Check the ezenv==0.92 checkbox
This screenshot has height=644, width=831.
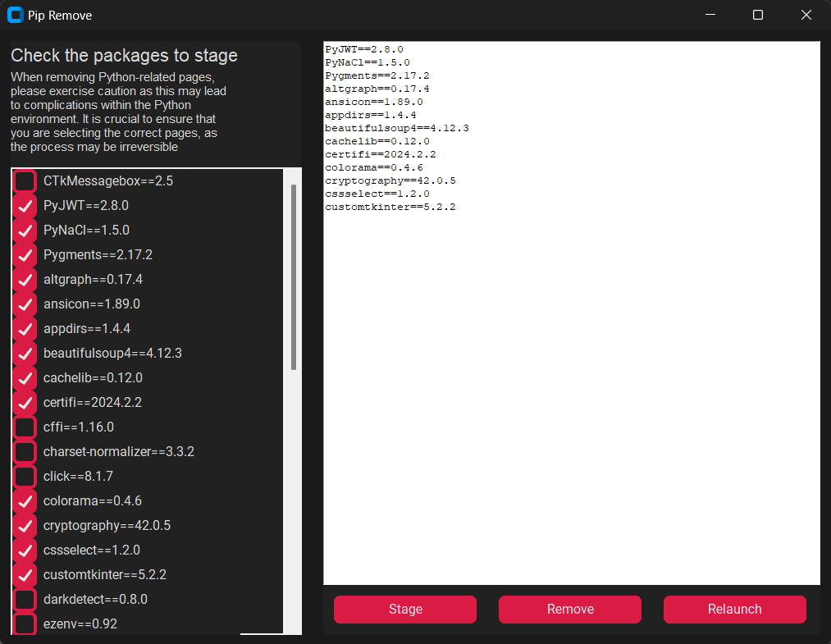tap(25, 623)
